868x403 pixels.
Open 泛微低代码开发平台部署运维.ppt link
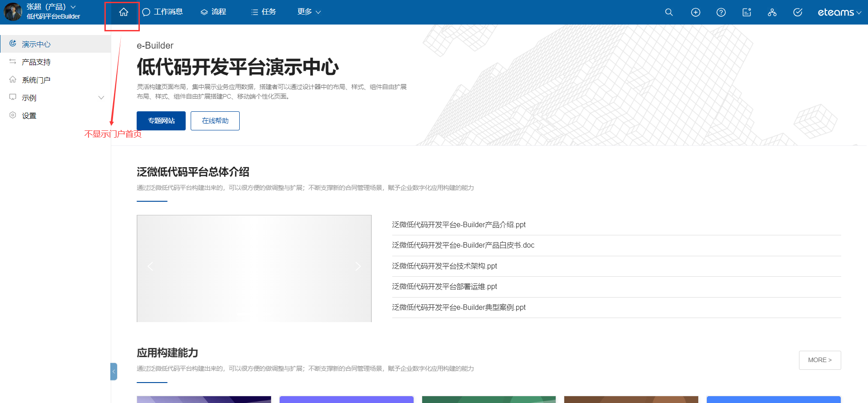click(444, 287)
